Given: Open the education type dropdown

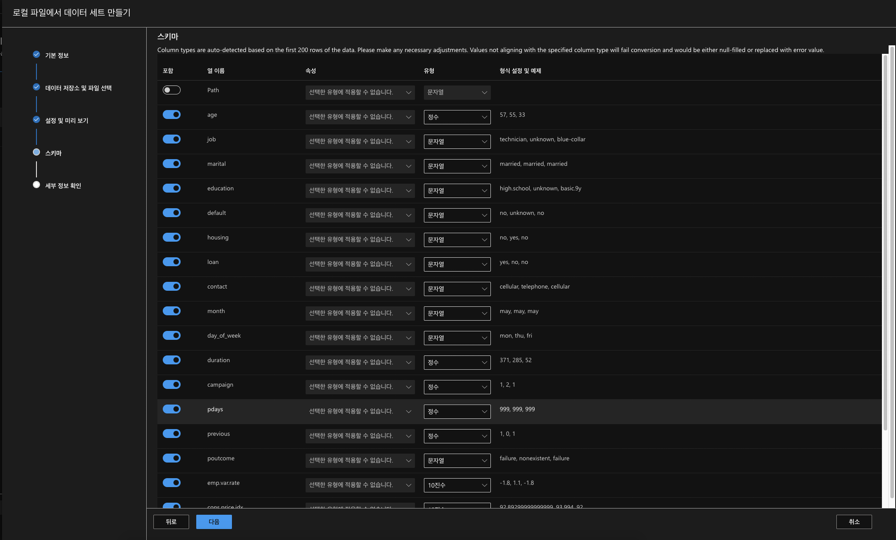Looking at the screenshot, I should pos(457,191).
